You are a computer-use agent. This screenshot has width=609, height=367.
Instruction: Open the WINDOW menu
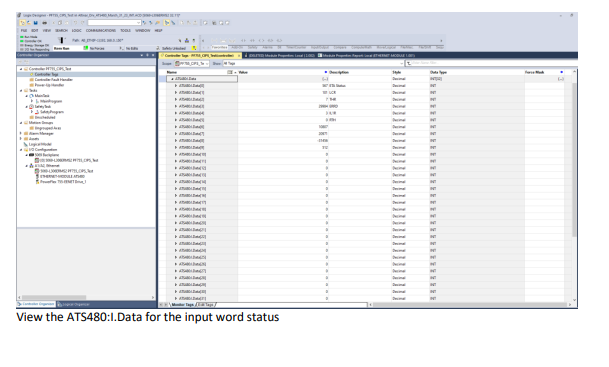click(x=143, y=30)
